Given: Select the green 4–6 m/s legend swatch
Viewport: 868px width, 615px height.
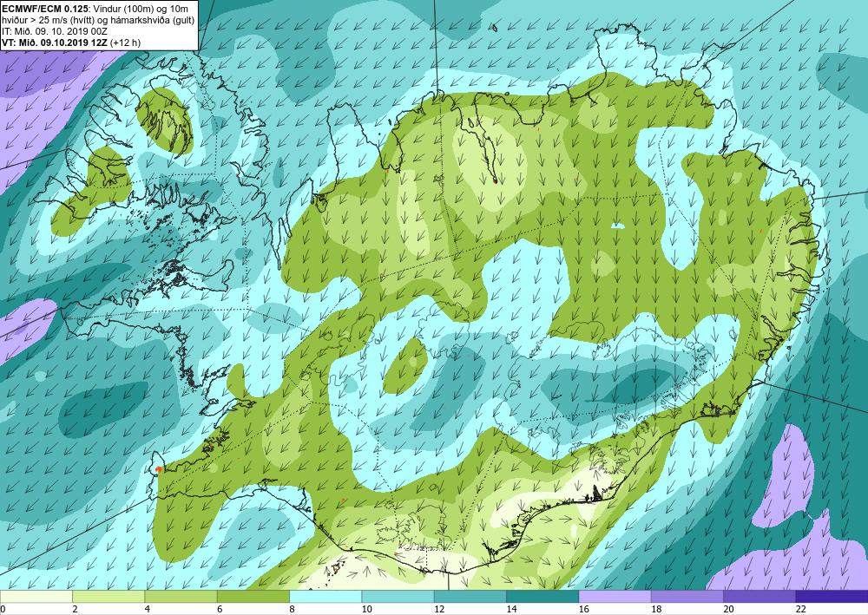Looking at the screenshot, I should [181, 596].
